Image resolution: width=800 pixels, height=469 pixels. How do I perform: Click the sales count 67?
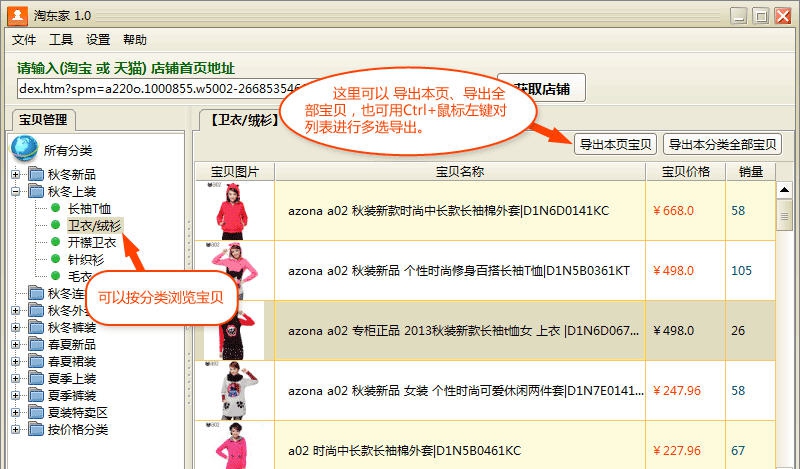coord(738,451)
